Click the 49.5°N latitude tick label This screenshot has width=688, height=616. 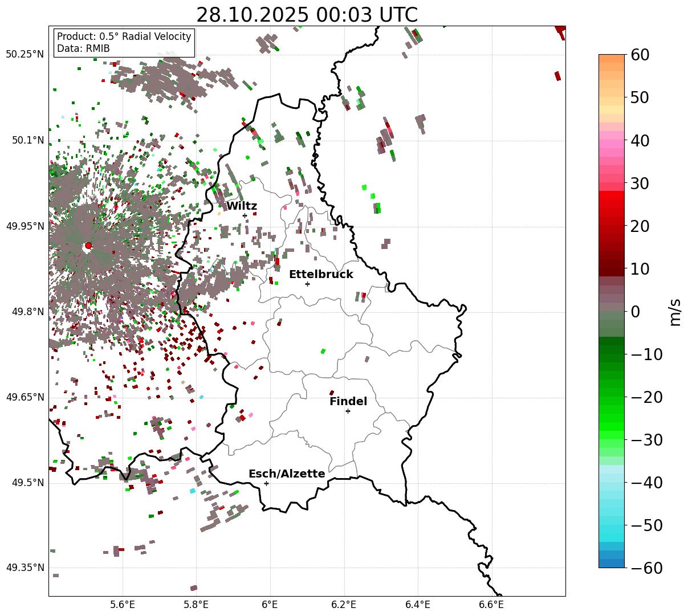coord(28,483)
